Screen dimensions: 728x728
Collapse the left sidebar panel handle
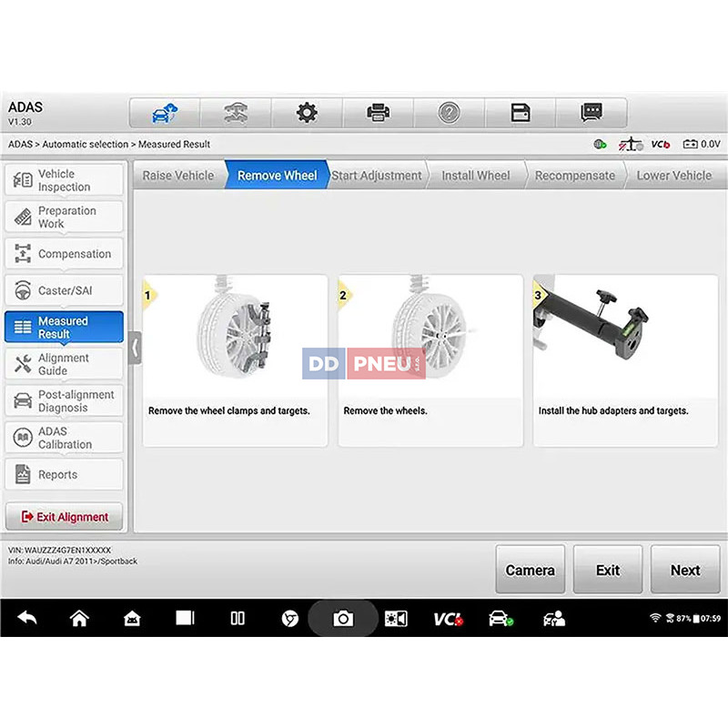136,348
